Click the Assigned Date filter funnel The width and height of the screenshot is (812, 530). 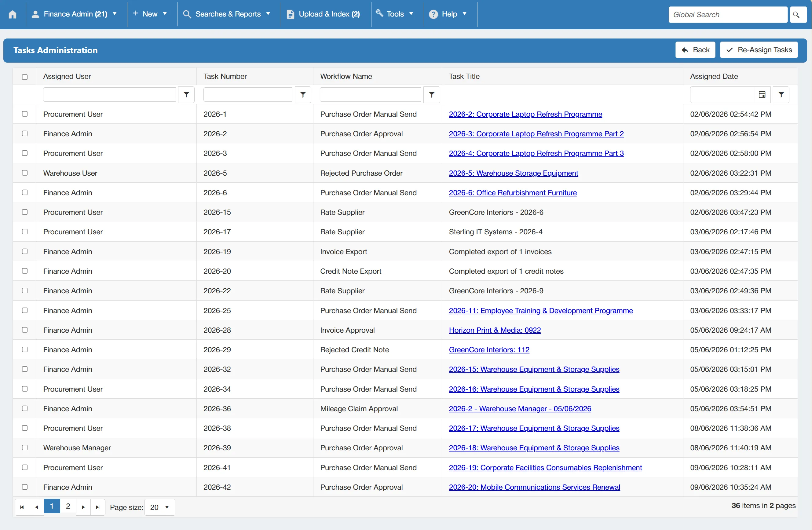[x=781, y=94]
